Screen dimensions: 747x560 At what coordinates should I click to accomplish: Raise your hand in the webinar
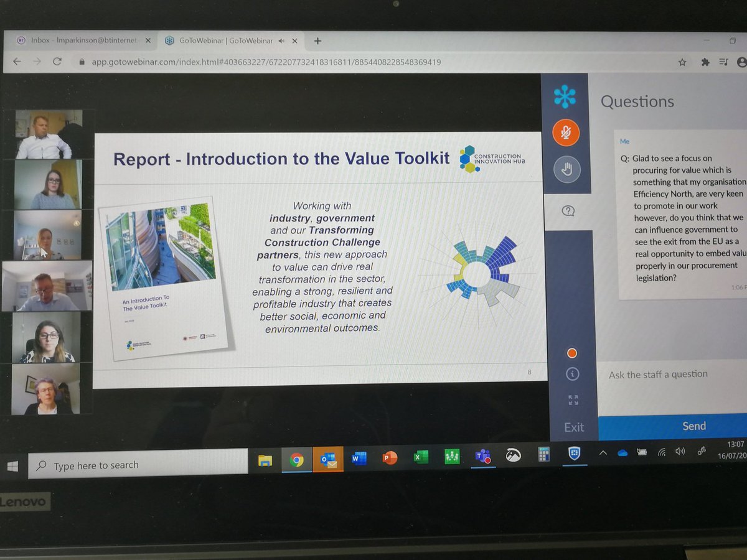(566, 169)
